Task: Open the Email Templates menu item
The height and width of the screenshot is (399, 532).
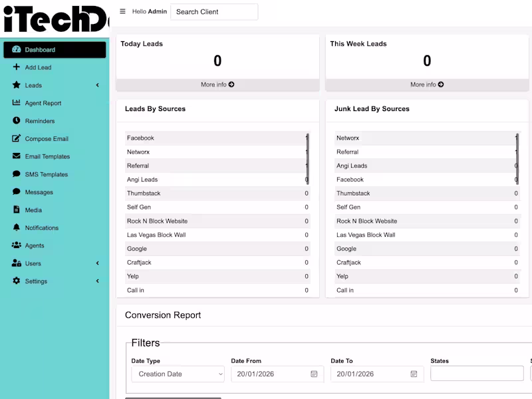Action: pyautogui.click(x=55, y=156)
